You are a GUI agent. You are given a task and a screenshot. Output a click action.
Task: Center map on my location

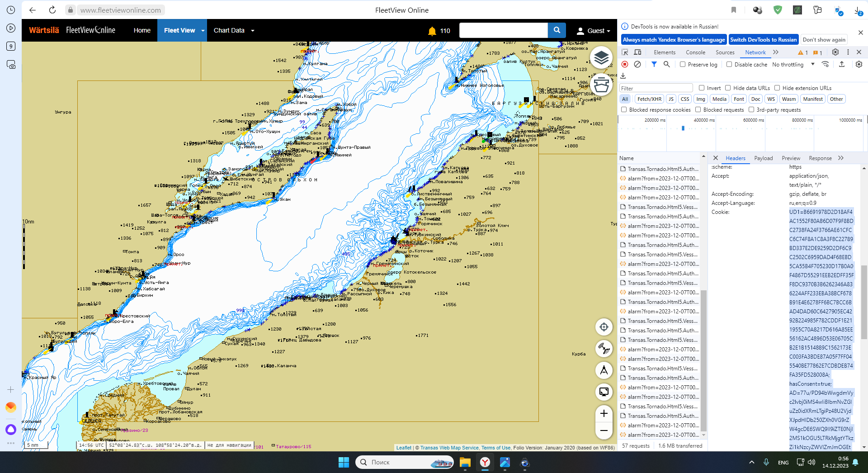(x=604, y=327)
